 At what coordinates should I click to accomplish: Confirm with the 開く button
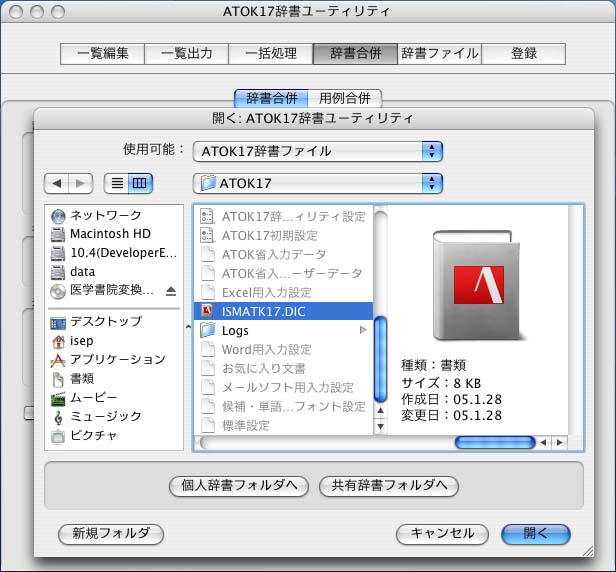536,534
